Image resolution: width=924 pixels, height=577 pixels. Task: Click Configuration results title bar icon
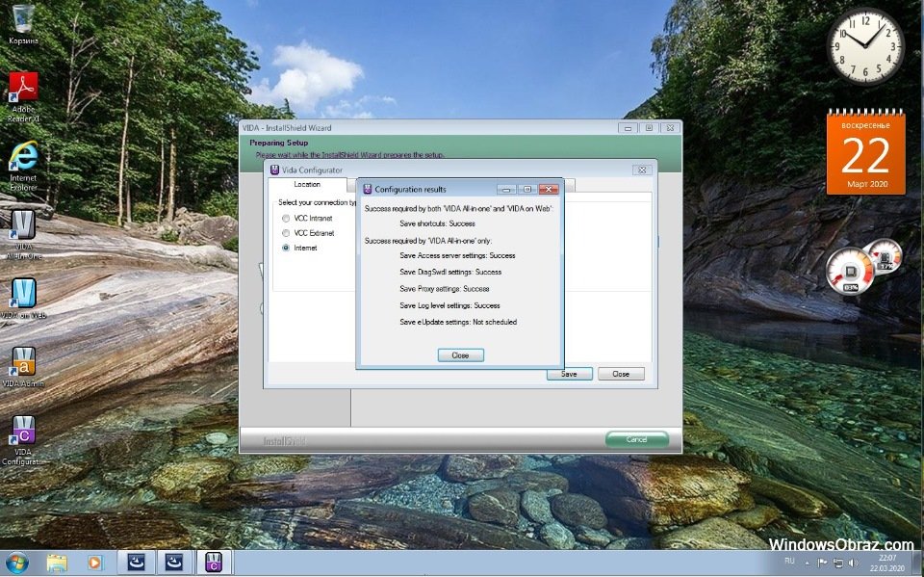coord(367,190)
